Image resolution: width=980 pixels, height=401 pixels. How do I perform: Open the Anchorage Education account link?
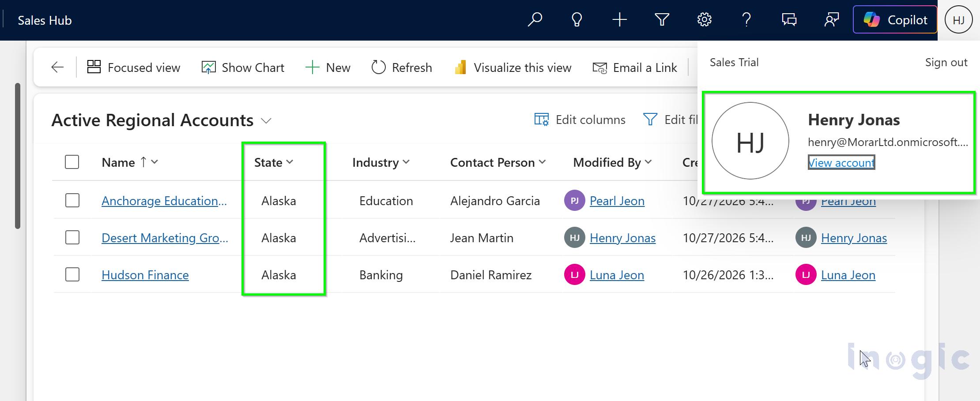(x=164, y=201)
